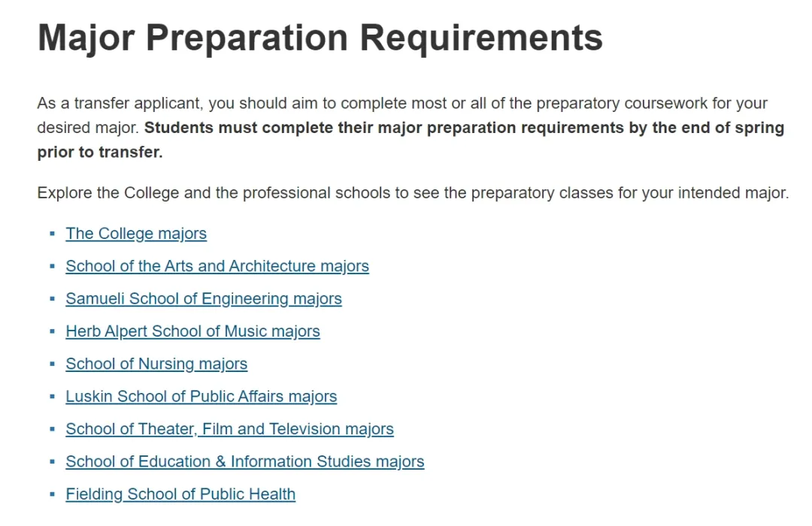
Task: Click the Major Preparation Requirements heading
Action: click(320, 38)
